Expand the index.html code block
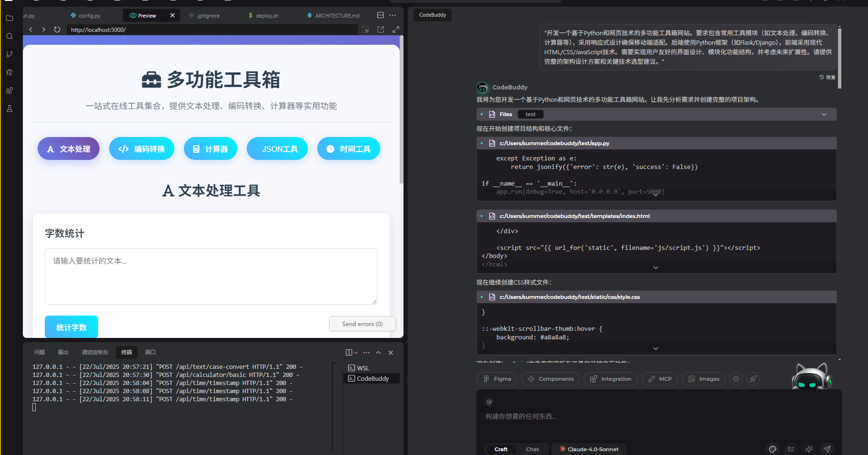The image size is (868, 455). (x=656, y=267)
